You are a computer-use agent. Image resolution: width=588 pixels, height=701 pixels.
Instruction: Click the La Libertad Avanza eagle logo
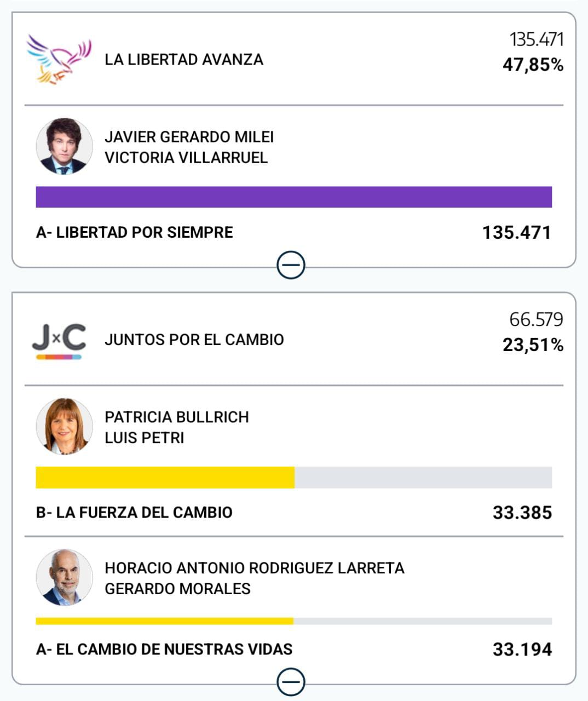[59, 59]
